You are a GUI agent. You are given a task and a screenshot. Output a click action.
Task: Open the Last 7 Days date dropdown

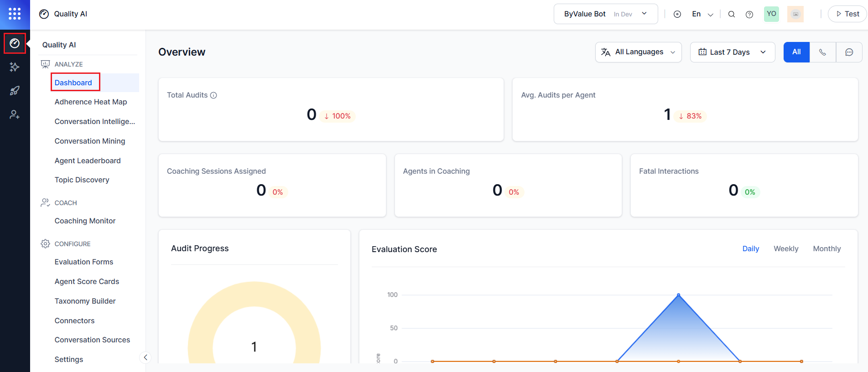(732, 52)
